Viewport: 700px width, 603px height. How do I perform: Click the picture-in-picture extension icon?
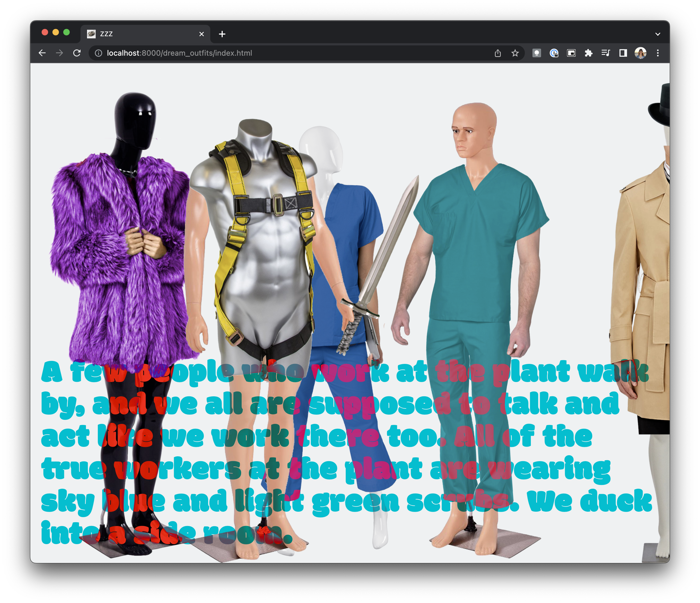pyautogui.click(x=571, y=53)
